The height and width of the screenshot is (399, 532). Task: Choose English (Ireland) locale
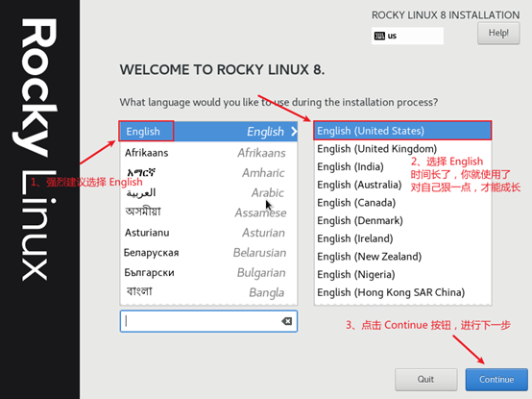[x=402, y=238]
